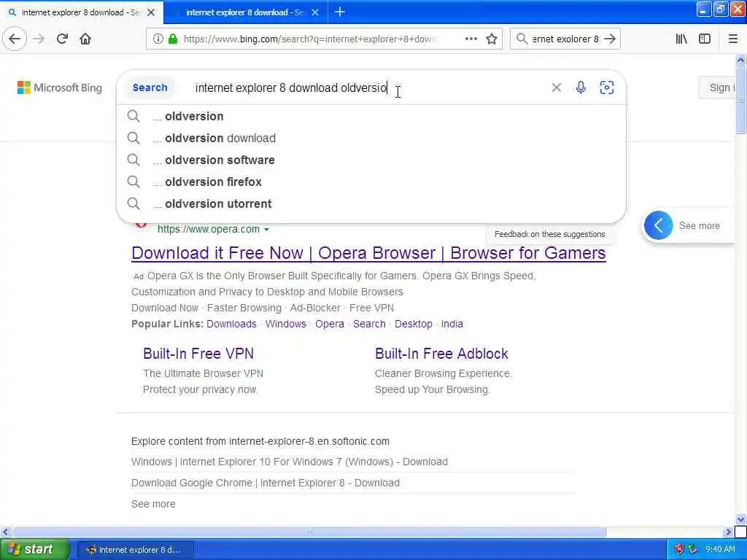
Task: Open the Desktop popular link
Action: (x=414, y=324)
